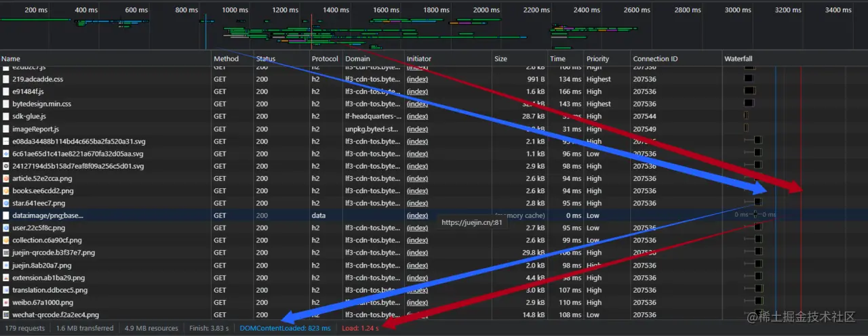Click the '991 B' size cell
The width and height of the screenshot is (868, 336).
[534, 79]
